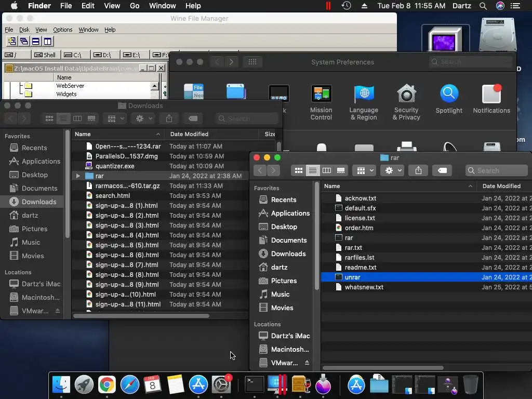Open Calendar from the Dock
Viewport: 532px width, 399px height.
(152, 385)
